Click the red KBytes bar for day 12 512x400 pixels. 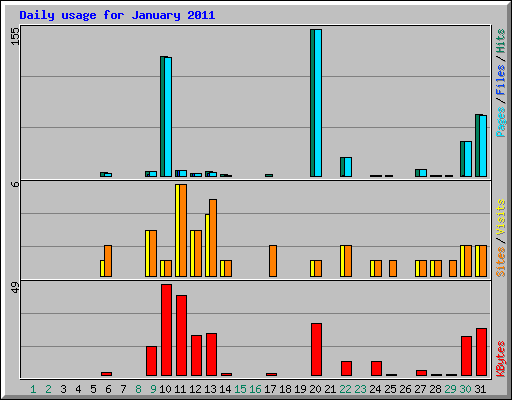point(196,355)
